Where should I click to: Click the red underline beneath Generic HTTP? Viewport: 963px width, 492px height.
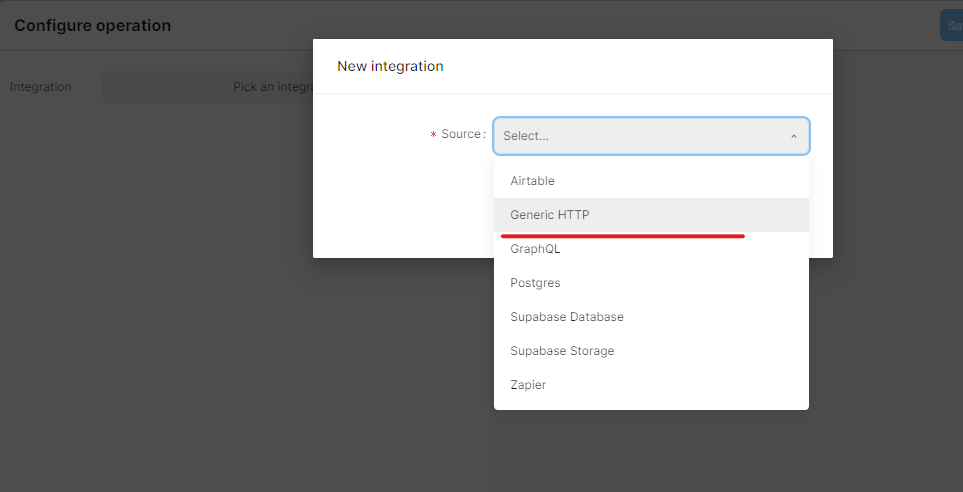pos(622,237)
